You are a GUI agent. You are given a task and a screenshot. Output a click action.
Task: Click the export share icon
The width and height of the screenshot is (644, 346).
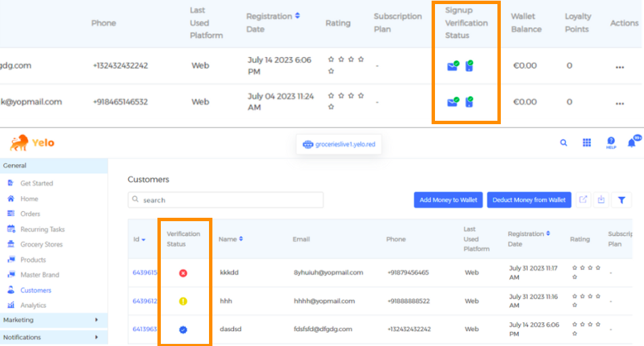(x=583, y=200)
